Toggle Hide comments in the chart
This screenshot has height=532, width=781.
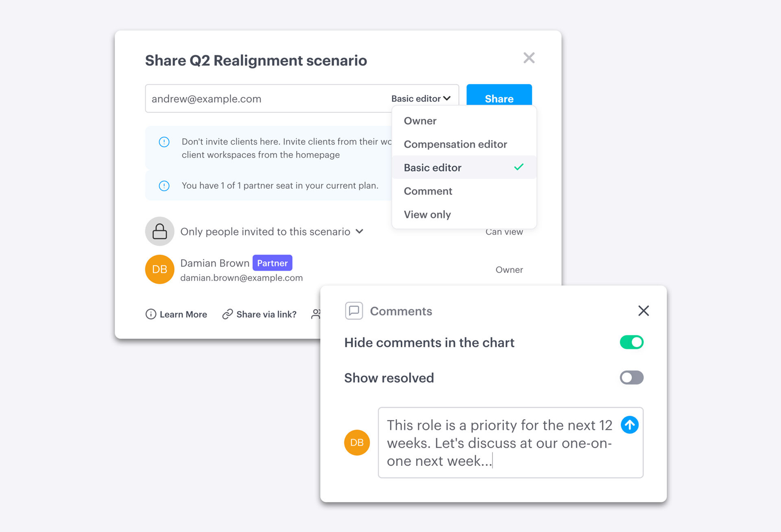click(x=631, y=342)
